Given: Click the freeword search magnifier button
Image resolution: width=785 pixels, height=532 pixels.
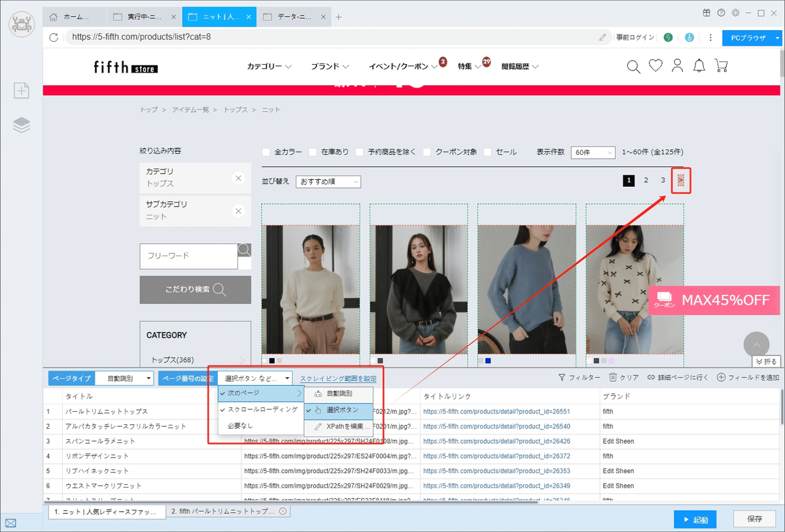Looking at the screenshot, I should [x=244, y=250].
